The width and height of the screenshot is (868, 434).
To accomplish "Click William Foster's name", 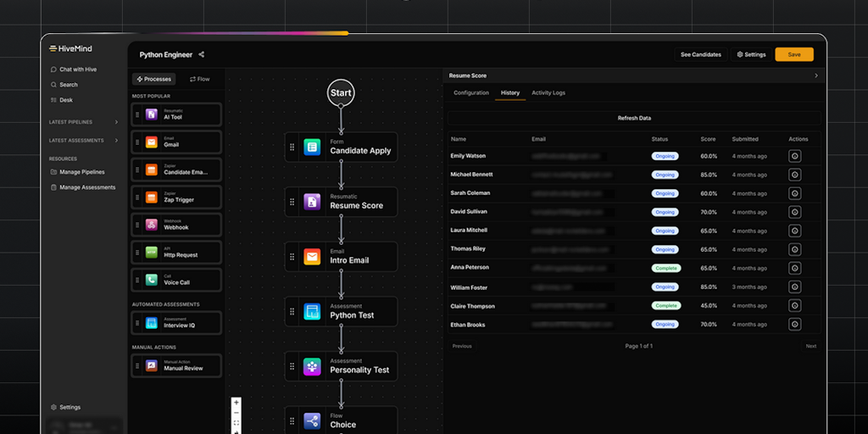I will click(x=469, y=288).
